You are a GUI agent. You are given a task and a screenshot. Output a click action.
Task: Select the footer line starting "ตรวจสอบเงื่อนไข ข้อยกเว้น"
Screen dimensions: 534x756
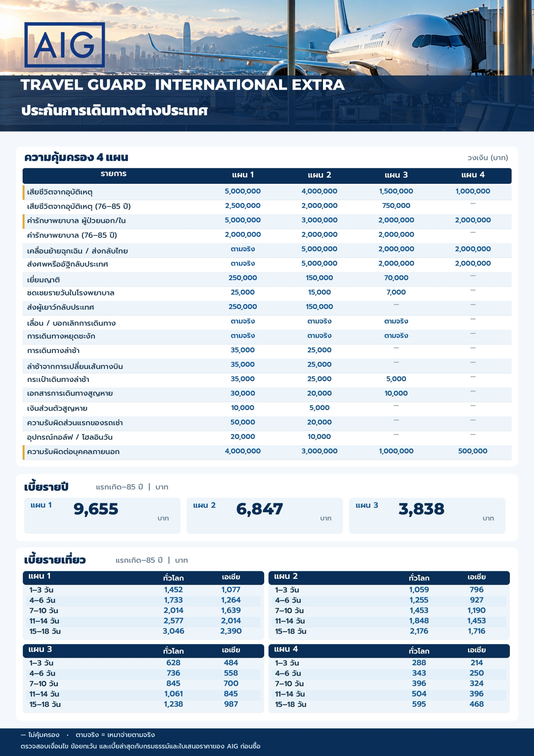[x=141, y=746]
